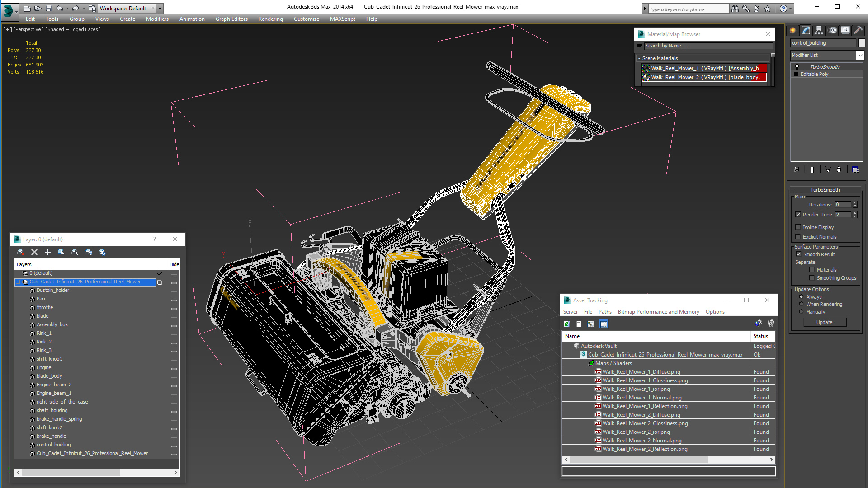868x488 pixels.
Task: Open the Hierarchy command panel tab
Action: [x=819, y=30]
